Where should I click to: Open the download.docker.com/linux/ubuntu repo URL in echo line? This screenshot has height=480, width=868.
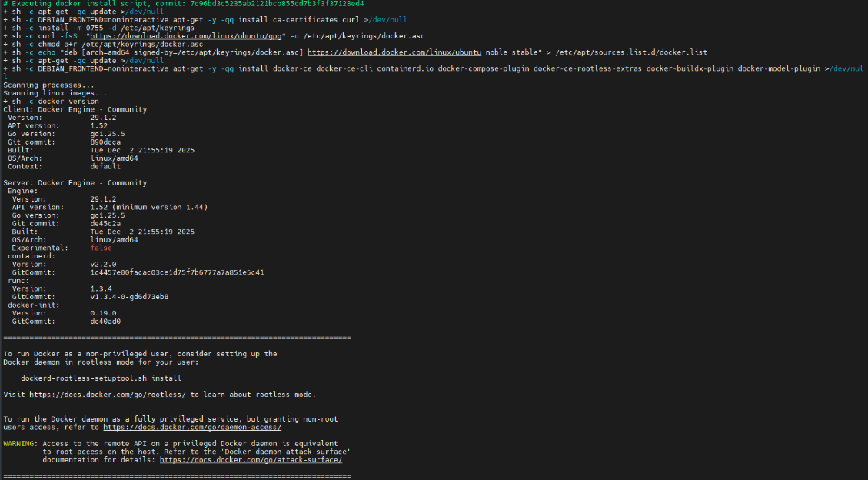pos(394,52)
